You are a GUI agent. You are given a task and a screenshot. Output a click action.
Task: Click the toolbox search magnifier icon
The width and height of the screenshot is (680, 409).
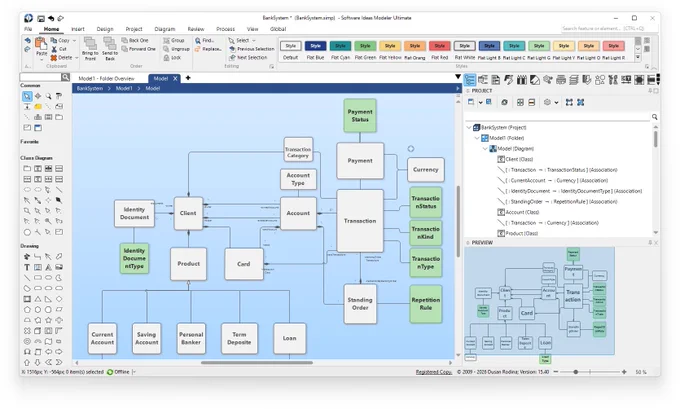pos(65,77)
